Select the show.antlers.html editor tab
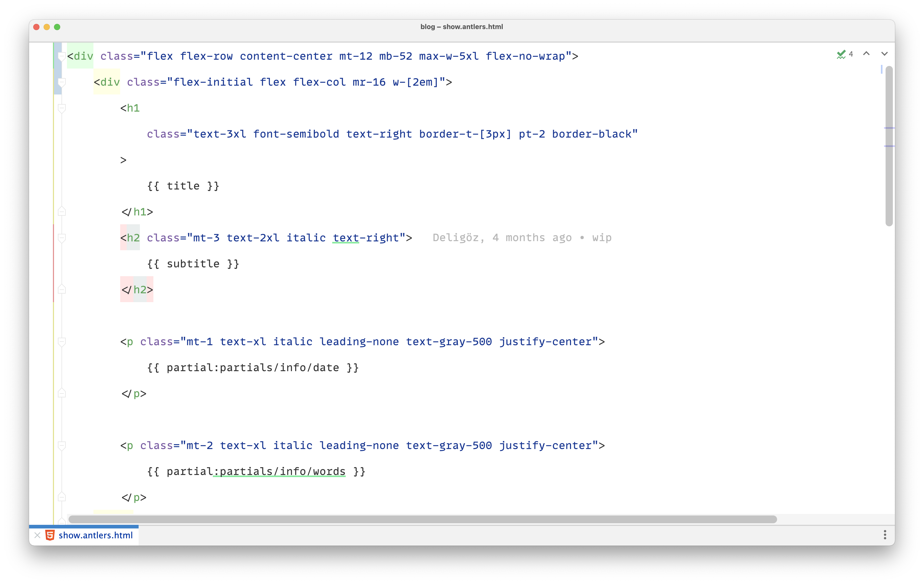 click(x=95, y=535)
